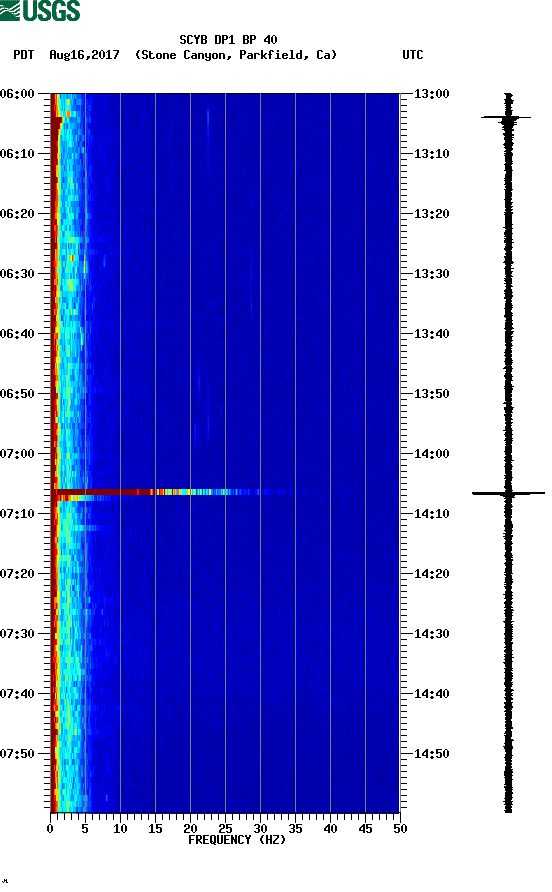Click the 06:20 PDT time label

tap(18, 214)
